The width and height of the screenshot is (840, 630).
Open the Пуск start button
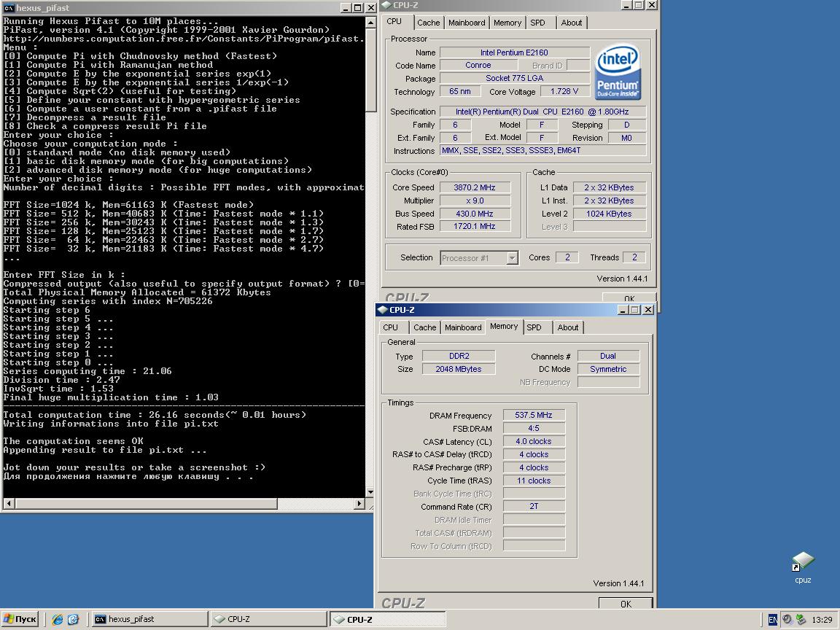tap(20, 619)
